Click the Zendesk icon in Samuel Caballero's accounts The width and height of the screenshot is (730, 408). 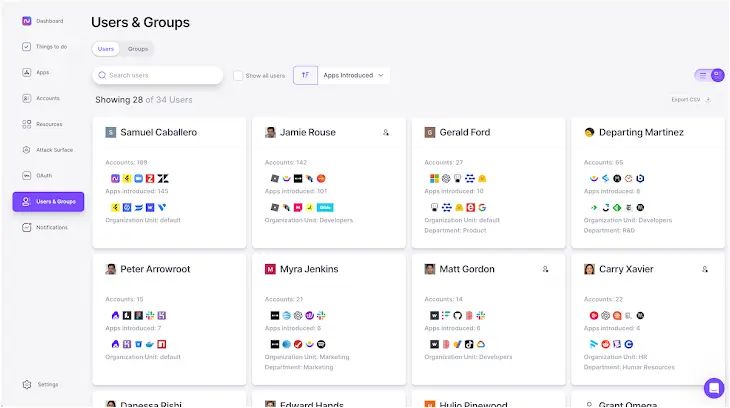162,178
